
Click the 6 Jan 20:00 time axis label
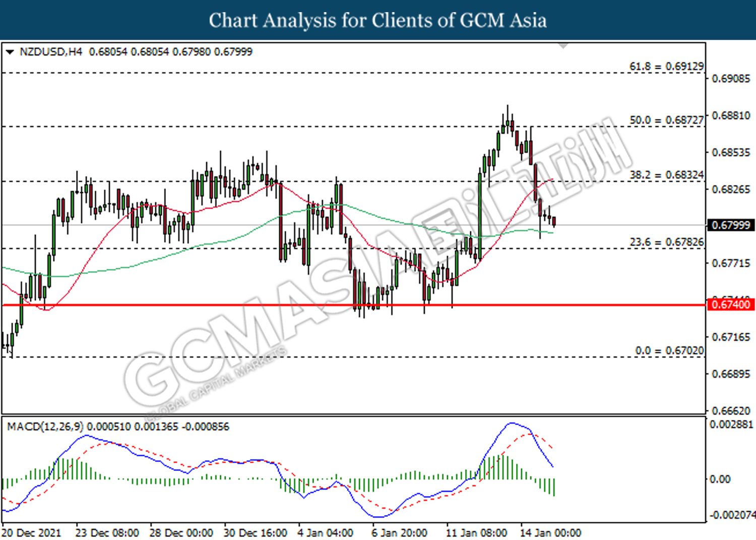[x=400, y=533]
